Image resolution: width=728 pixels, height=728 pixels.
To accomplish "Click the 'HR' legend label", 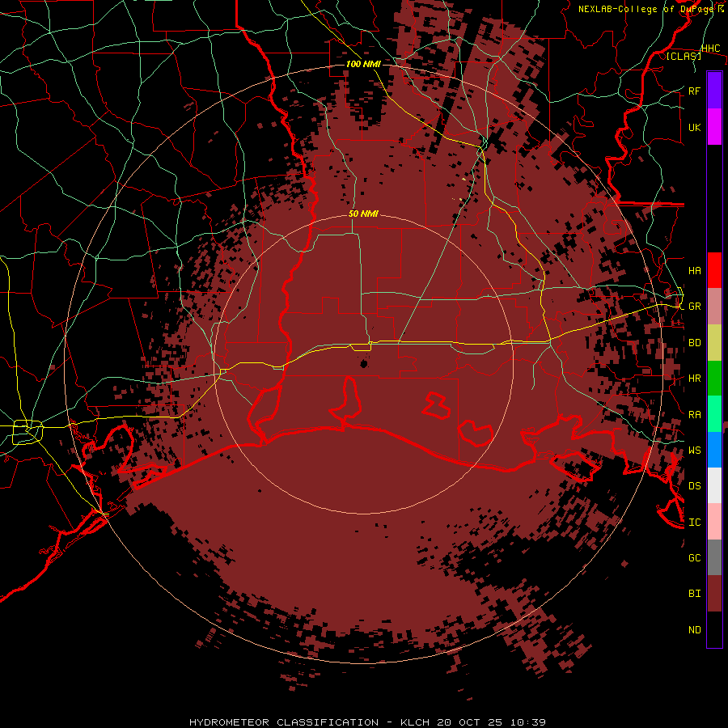I will point(694,379).
